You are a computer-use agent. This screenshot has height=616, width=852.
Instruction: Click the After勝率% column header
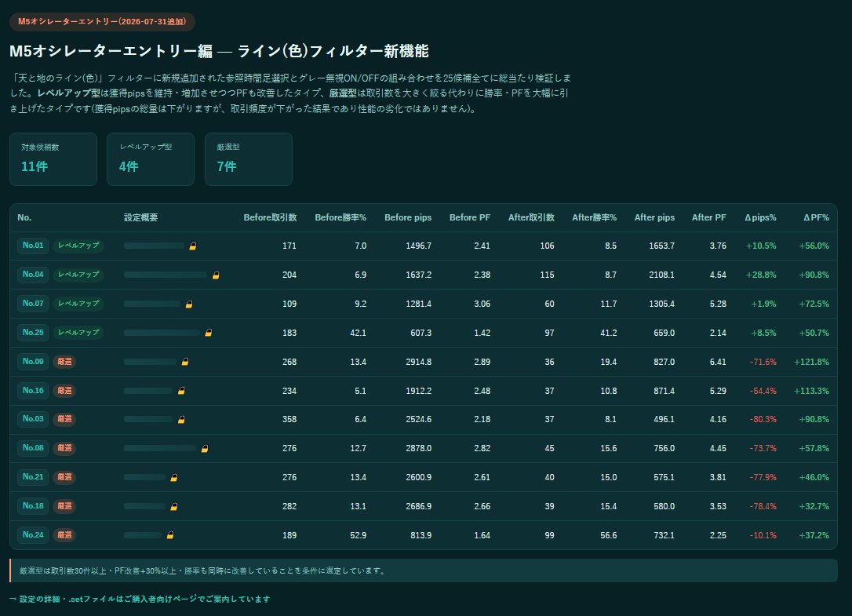click(x=595, y=217)
